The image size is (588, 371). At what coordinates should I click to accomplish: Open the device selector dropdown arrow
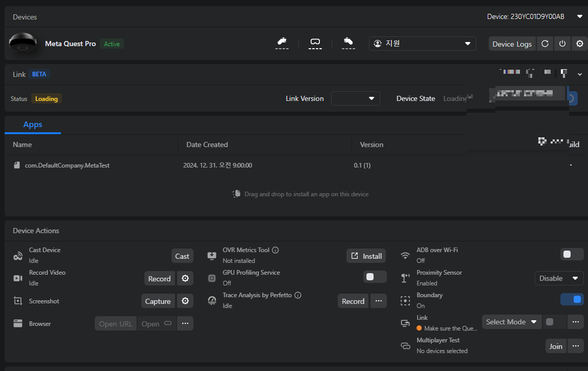click(x=580, y=16)
